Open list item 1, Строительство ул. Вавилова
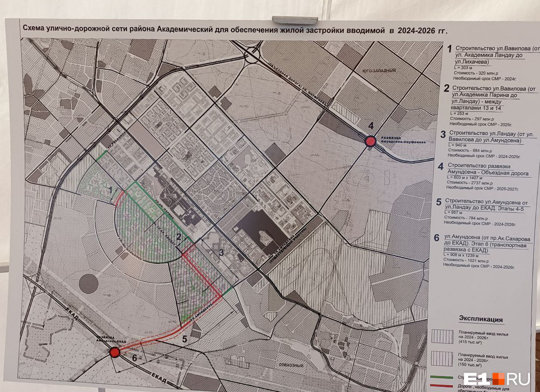 pyautogui.click(x=491, y=55)
